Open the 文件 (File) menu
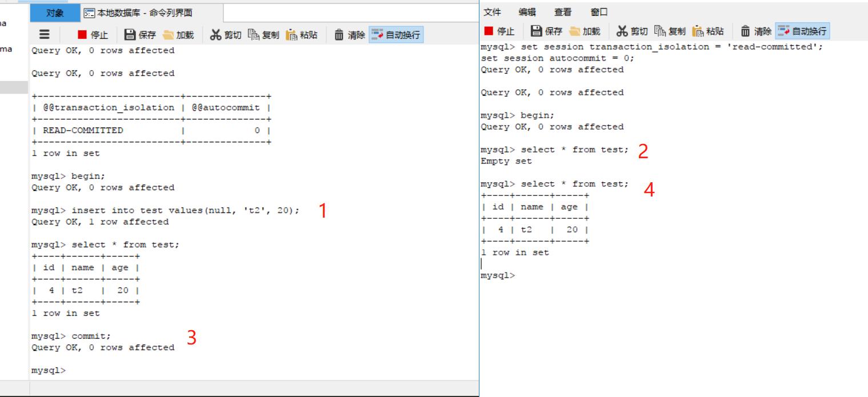 492,12
